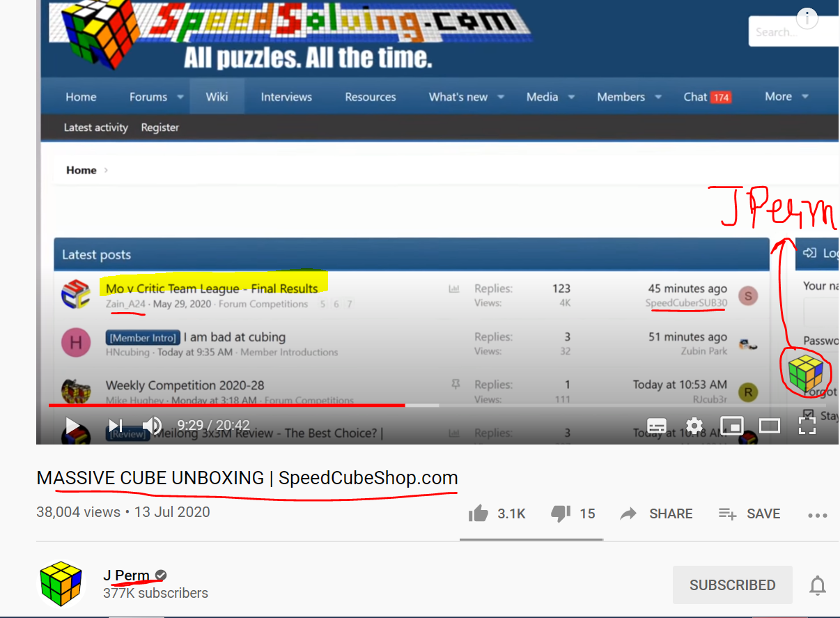Open the 'I am bad at cubing' thread
This screenshot has width=840, height=618.
click(x=235, y=337)
